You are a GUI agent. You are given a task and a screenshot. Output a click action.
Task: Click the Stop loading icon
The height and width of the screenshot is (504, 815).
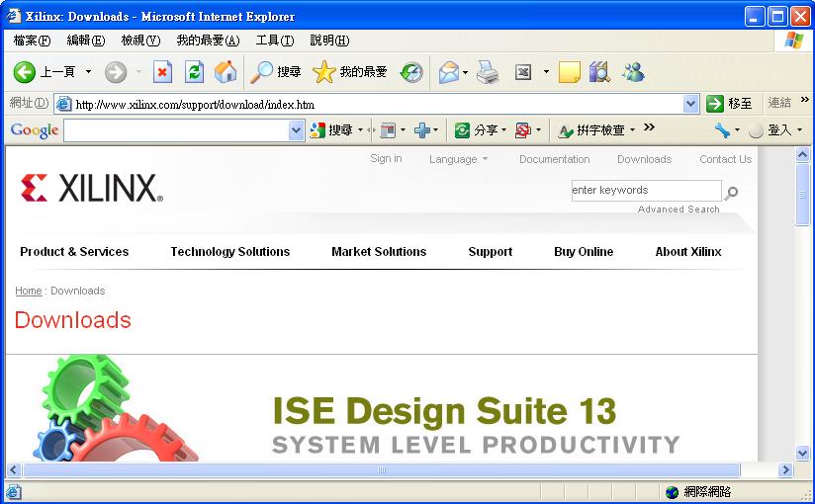[162, 72]
